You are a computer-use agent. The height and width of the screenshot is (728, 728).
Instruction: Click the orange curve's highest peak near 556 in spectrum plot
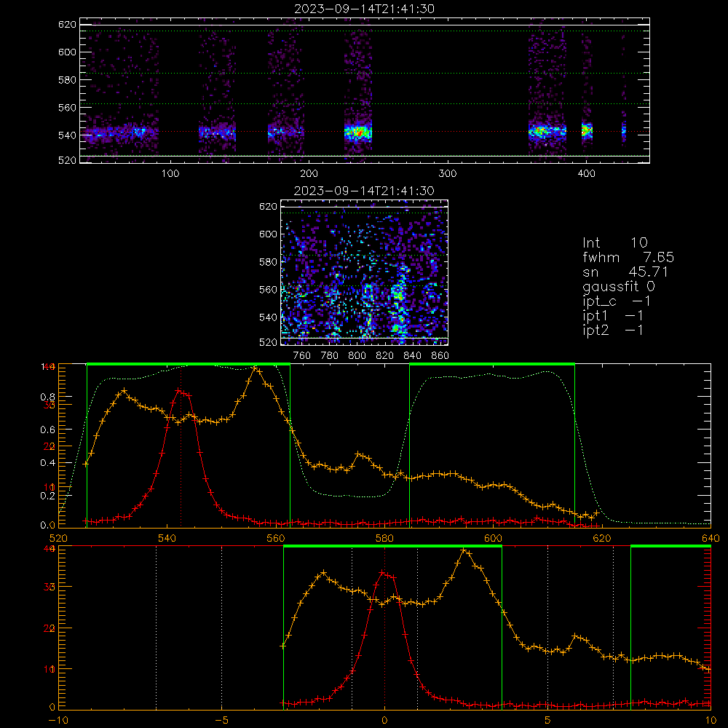(x=254, y=368)
